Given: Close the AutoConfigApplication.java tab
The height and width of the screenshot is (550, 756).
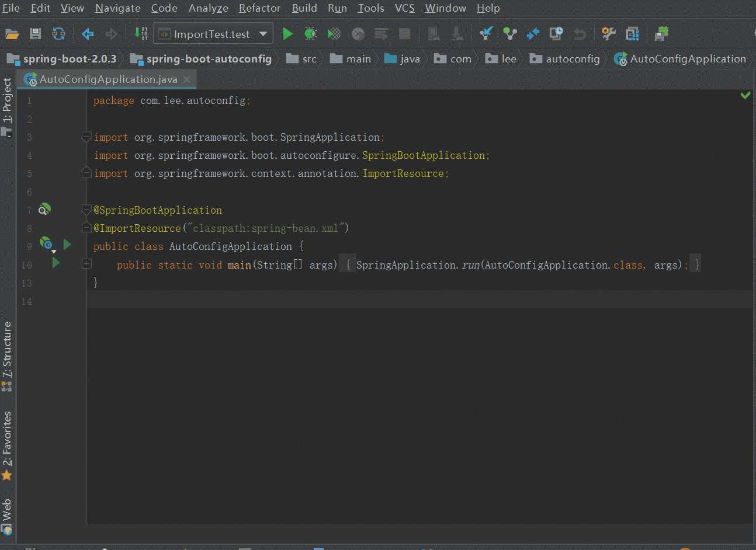Looking at the screenshot, I should [x=187, y=79].
